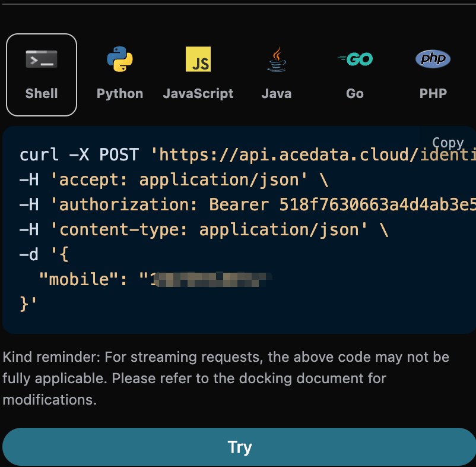The height and width of the screenshot is (467, 476).
Task: Click the Shell terminal icon
Action: [42, 59]
